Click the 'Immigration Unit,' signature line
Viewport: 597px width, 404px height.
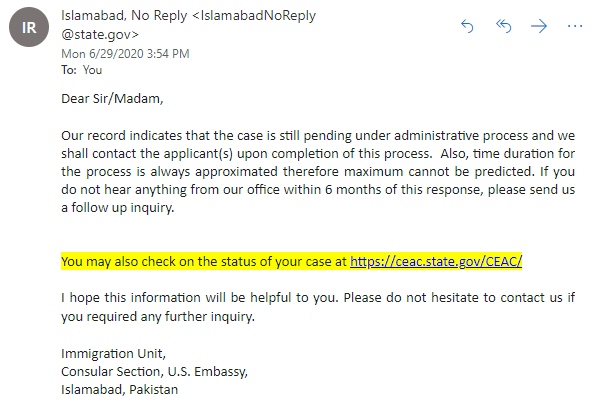[113, 354]
